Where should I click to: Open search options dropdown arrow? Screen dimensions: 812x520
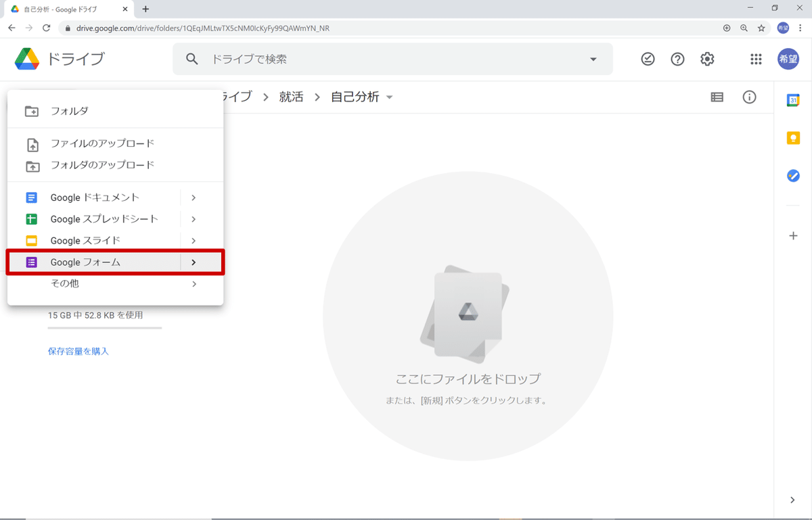[593, 59]
